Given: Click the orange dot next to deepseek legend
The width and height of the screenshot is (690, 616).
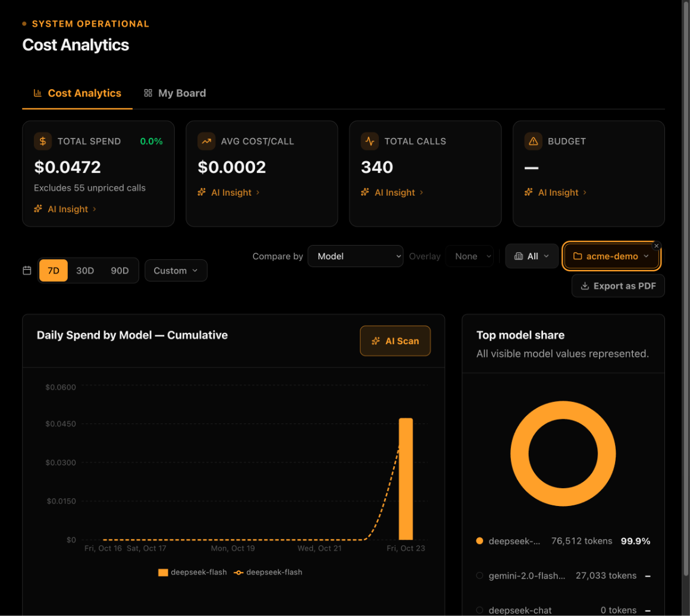Looking at the screenshot, I should (479, 541).
